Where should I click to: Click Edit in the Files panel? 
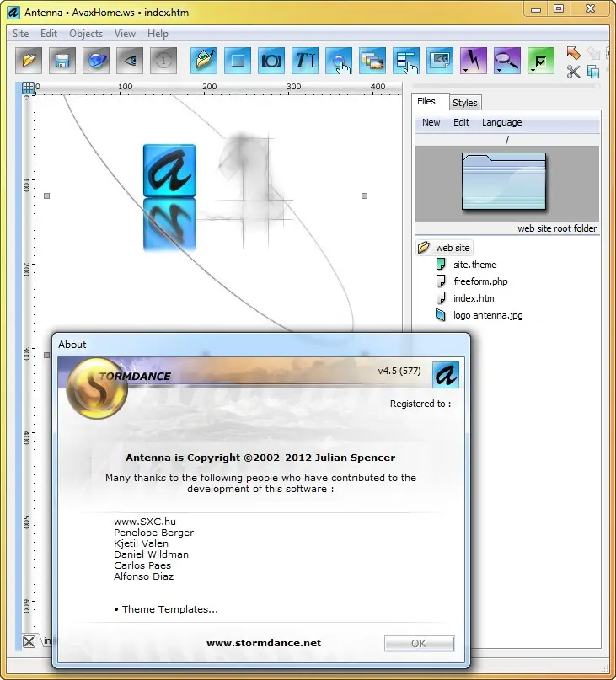461,123
